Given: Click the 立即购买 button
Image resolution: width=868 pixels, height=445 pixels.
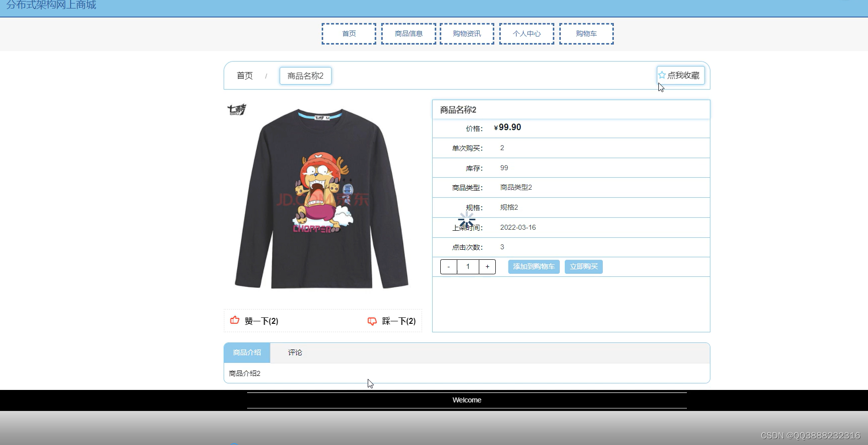Looking at the screenshot, I should point(584,267).
